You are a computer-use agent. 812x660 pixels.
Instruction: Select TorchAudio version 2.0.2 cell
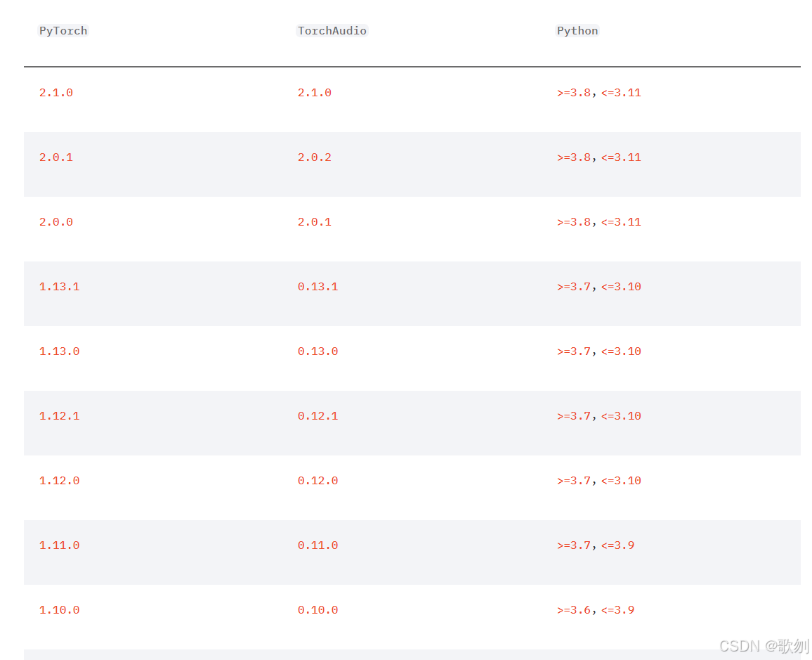315,157
